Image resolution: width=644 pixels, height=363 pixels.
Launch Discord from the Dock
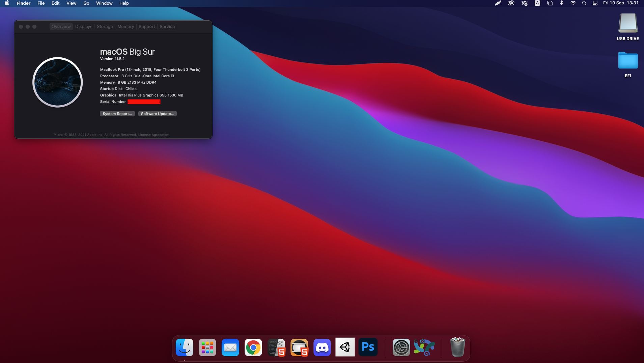[x=322, y=347]
